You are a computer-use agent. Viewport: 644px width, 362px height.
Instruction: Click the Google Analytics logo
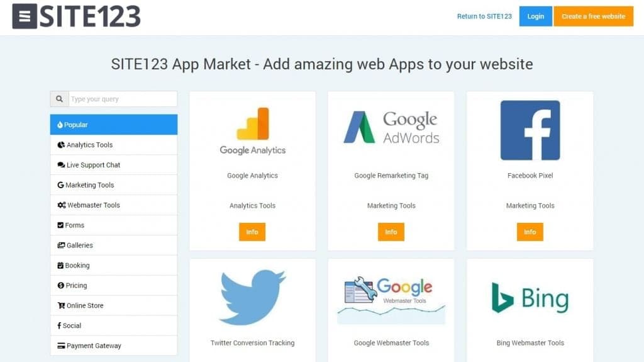pos(252,131)
